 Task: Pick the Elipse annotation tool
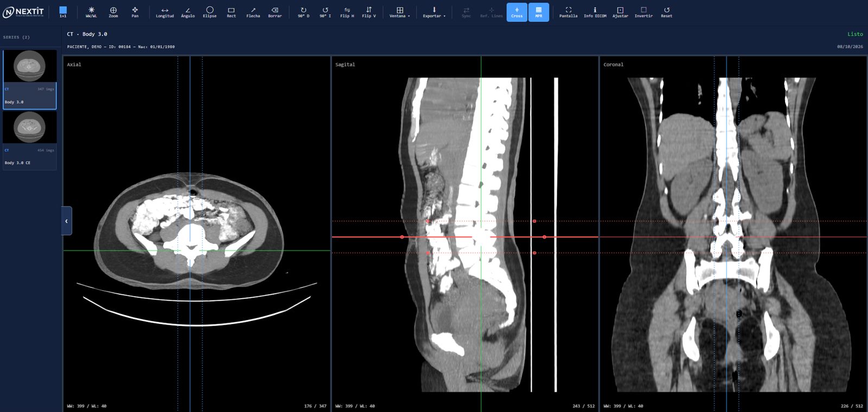pos(209,12)
